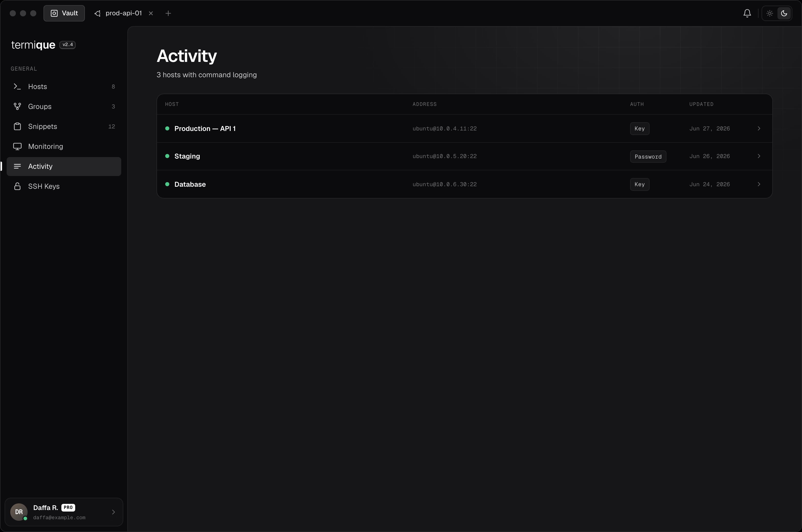Image resolution: width=802 pixels, height=532 pixels.
Task: Click the Groups count badge 3
Action: tap(113, 107)
